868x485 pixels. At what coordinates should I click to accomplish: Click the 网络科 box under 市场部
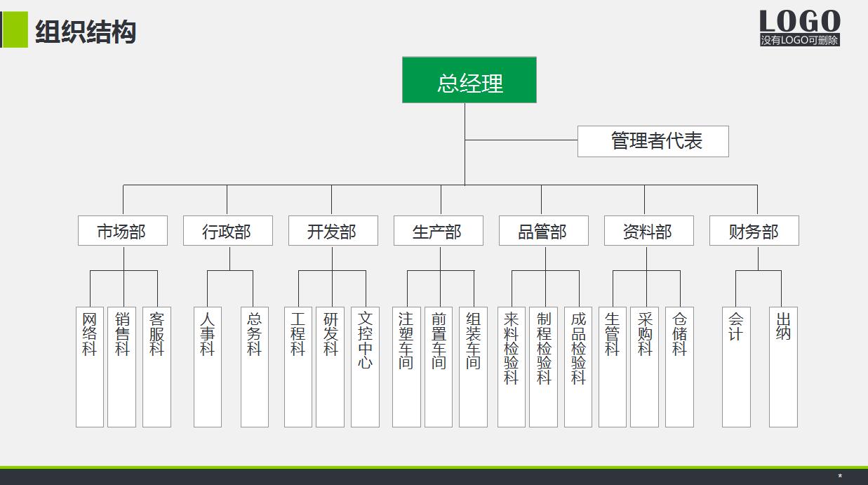click(x=89, y=366)
